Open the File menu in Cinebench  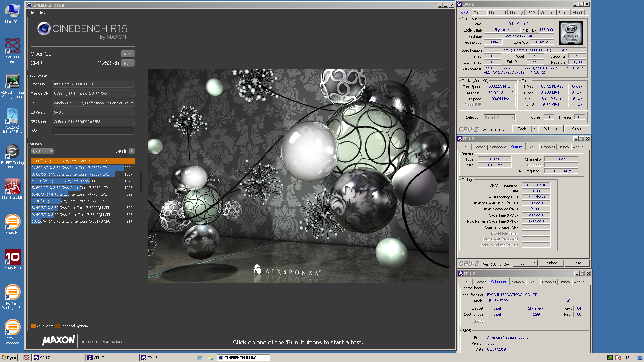click(x=31, y=12)
